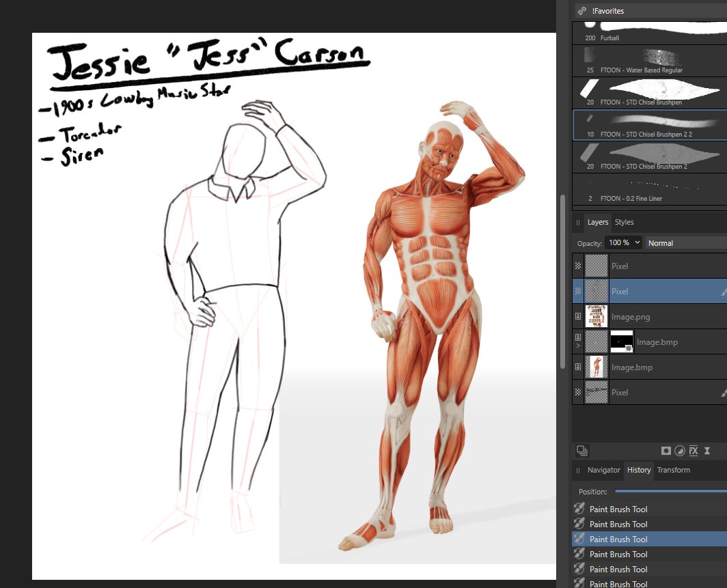This screenshot has width=727, height=588.
Task: Add a Mask Layer with mask icon
Action: tap(666, 450)
